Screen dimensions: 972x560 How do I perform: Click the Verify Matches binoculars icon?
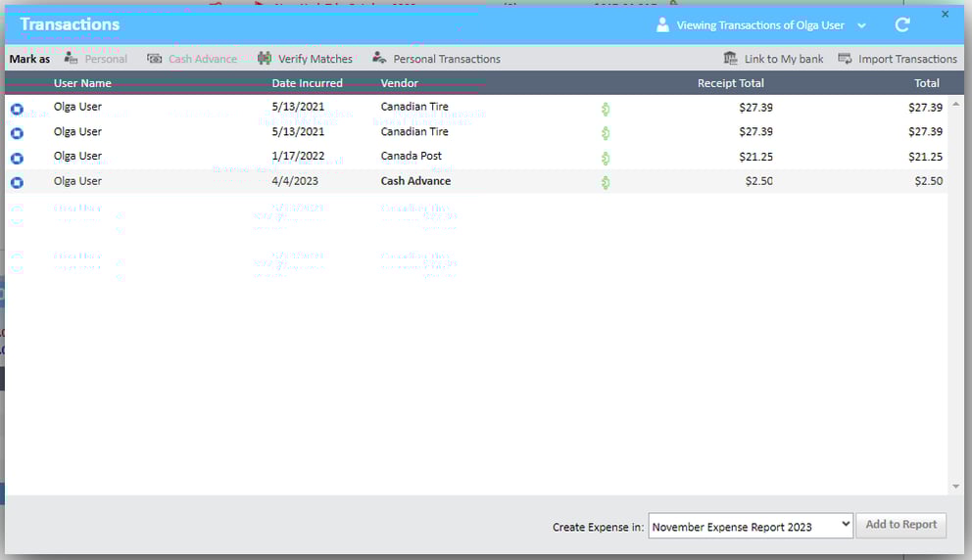(x=265, y=58)
